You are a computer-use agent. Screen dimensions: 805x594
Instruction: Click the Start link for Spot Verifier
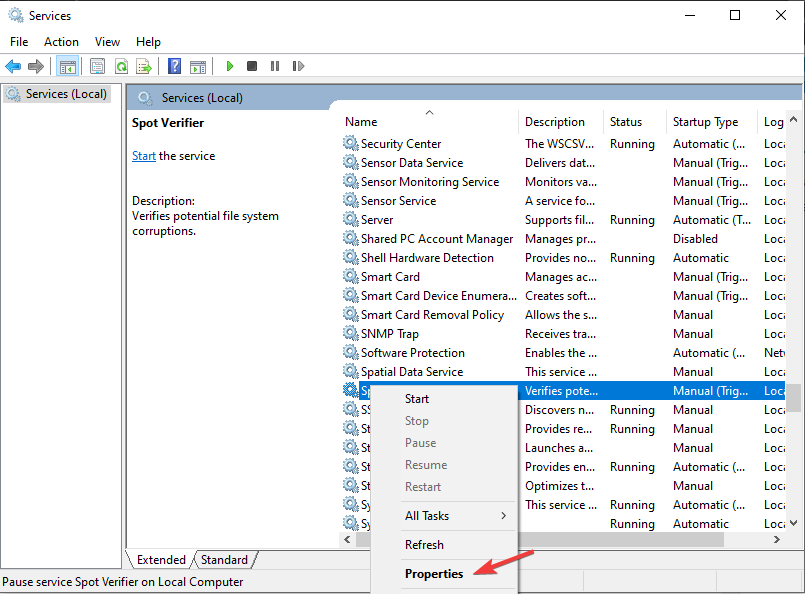click(x=144, y=156)
